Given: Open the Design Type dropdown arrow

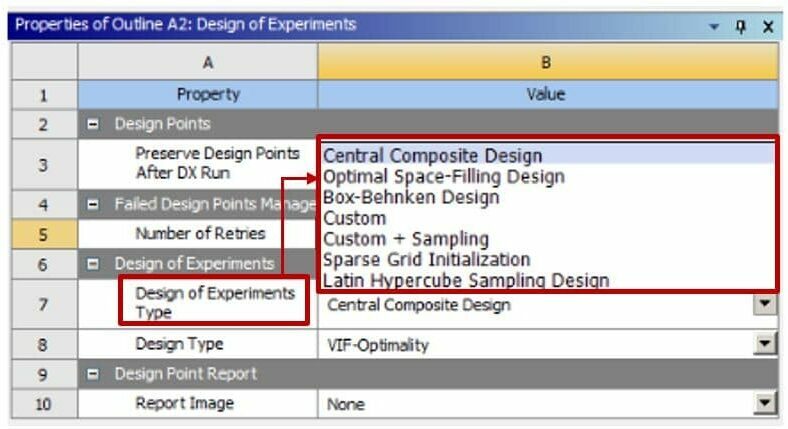Looking at the screenshot, I should 765,344.
